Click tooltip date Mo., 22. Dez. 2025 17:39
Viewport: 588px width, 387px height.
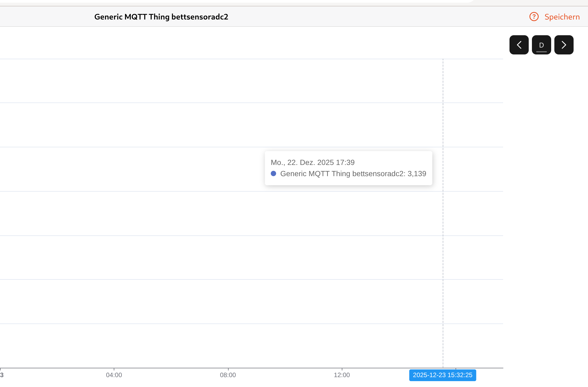[312, 162]
